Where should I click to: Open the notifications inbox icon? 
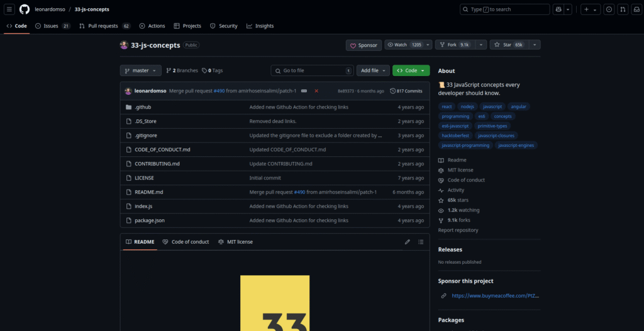[636, 9]
